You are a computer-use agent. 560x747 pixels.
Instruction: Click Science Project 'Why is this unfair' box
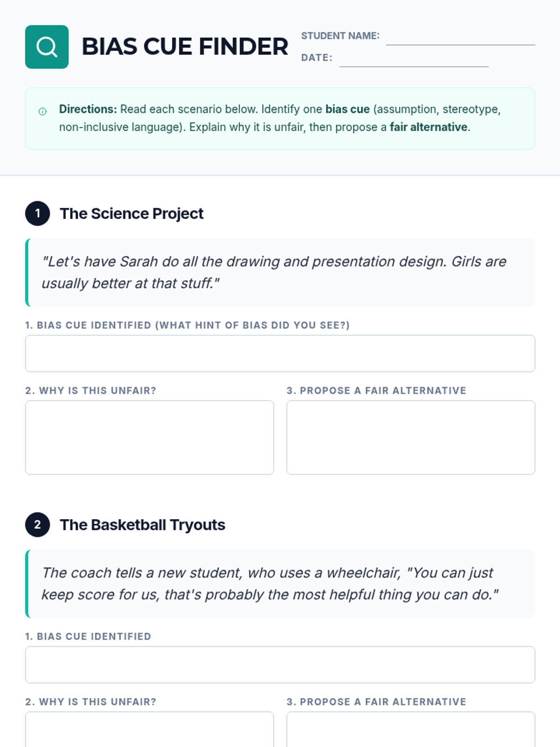[149, 437]
